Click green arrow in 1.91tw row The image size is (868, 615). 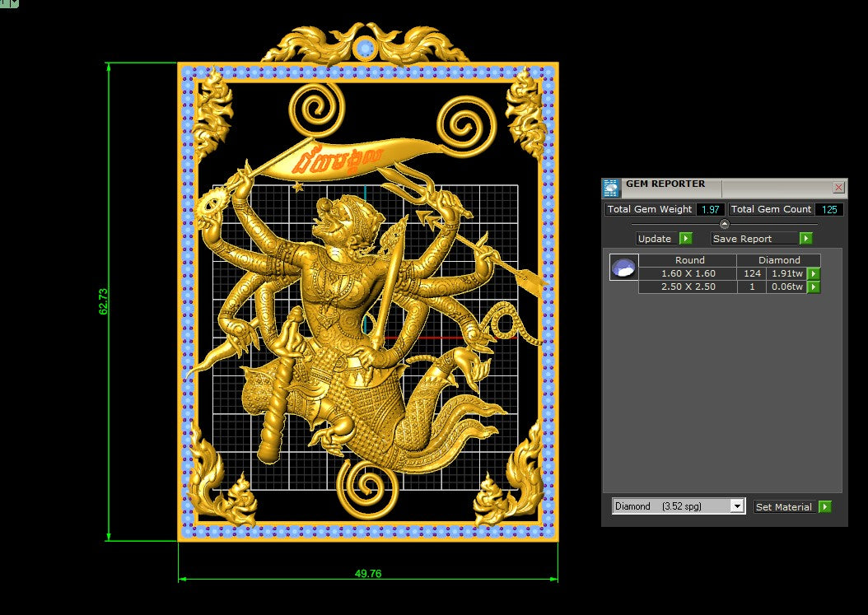813,273
